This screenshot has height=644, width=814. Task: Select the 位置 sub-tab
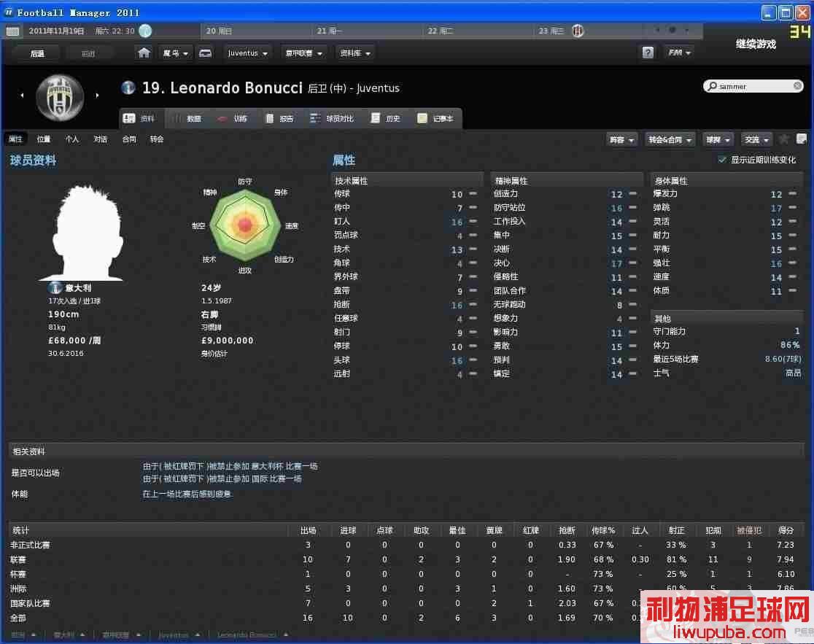click(x=44, y=139)
